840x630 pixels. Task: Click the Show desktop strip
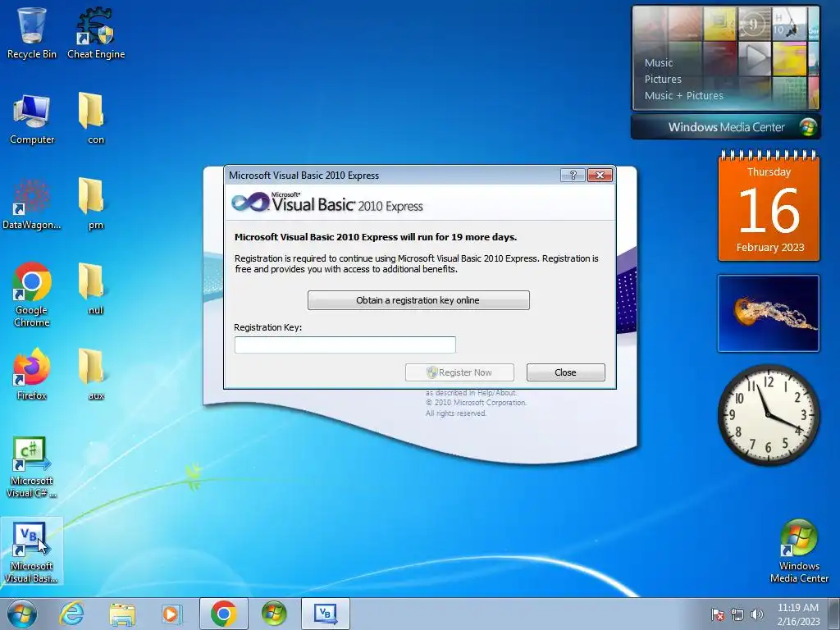point(834,614)
